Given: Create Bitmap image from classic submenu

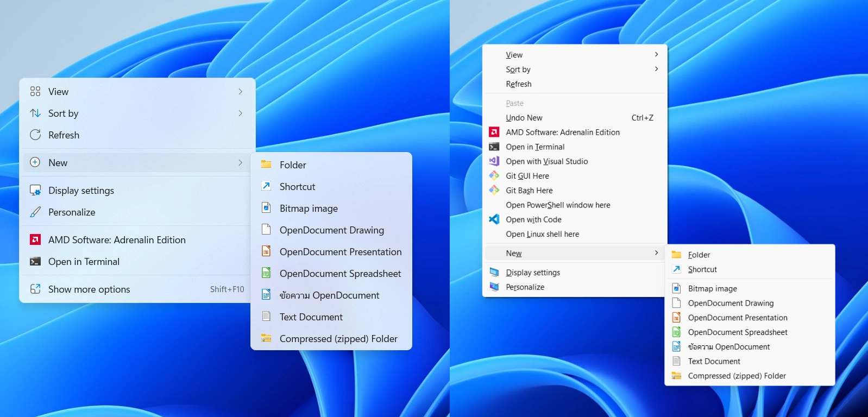Looking at the screenshot, I should 750,288.
